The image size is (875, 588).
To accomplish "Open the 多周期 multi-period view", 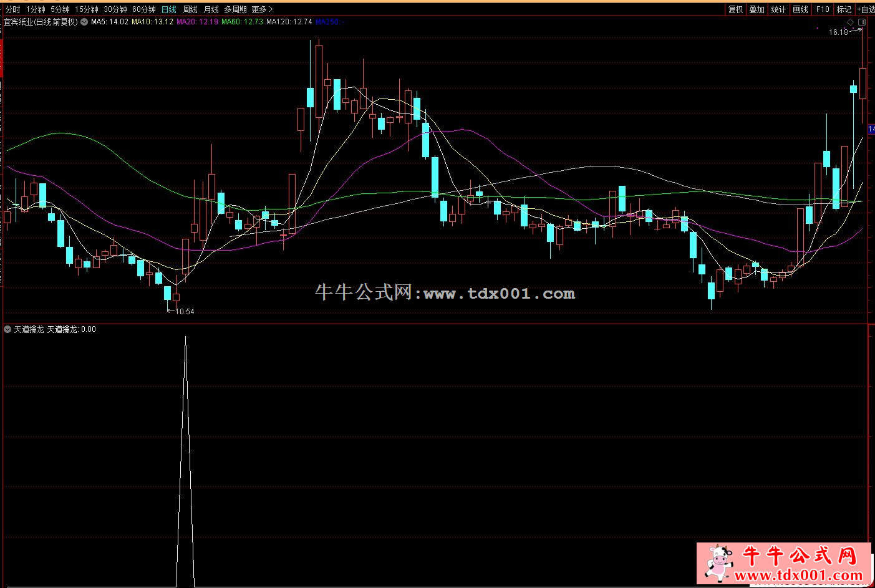I will click(x=235, y=9).
